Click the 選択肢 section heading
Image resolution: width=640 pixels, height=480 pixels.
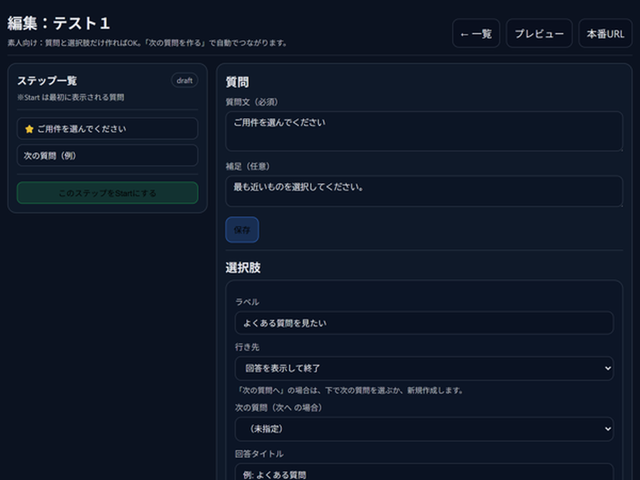pyautogui.click(x=243, y=268)
